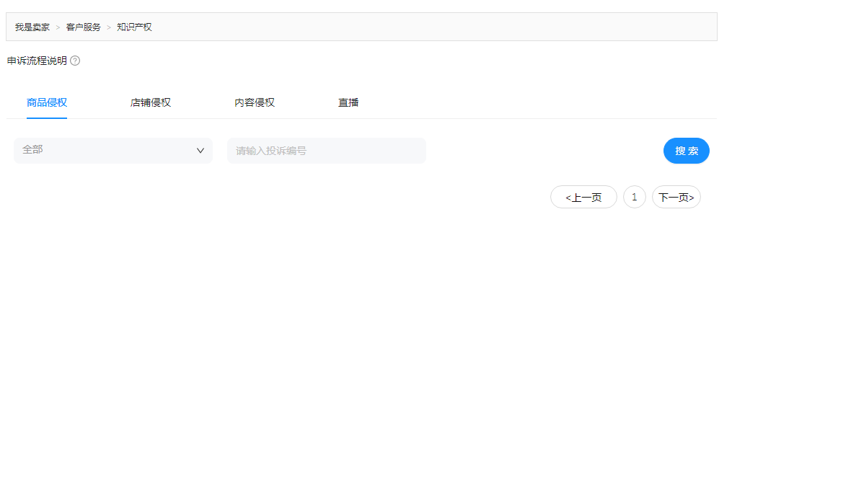Click the 搜索 button

point(686,151)
